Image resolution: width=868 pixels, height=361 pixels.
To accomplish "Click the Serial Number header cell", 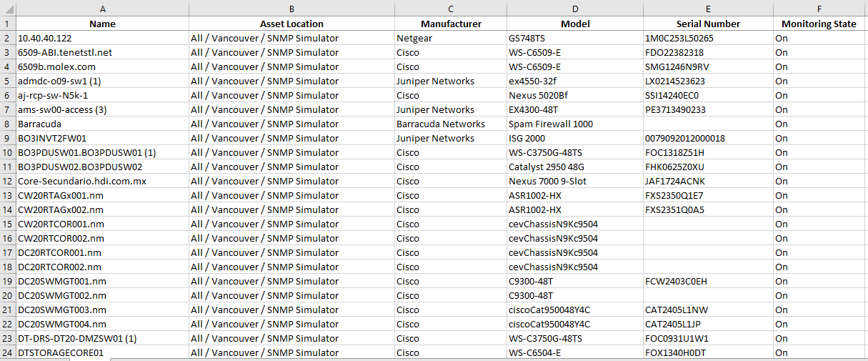I will (708, 24).
